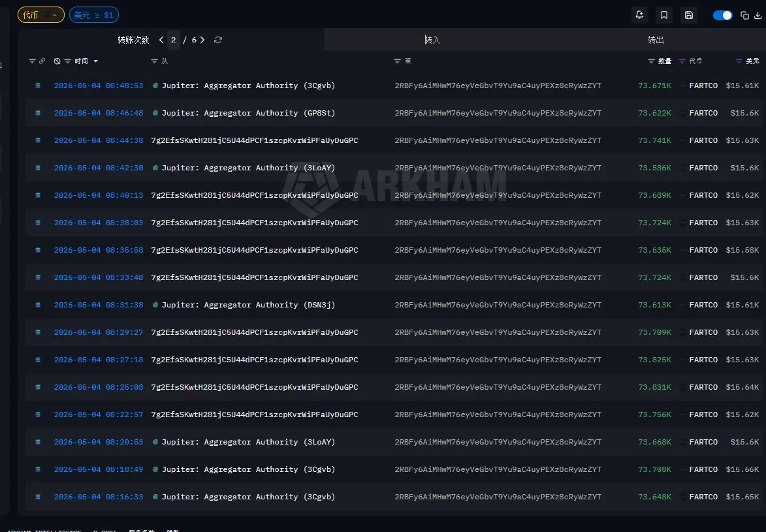766x532 pixels.
Task: Click FARTCO token in 08:46:48 row
Action: coord(703,113)
